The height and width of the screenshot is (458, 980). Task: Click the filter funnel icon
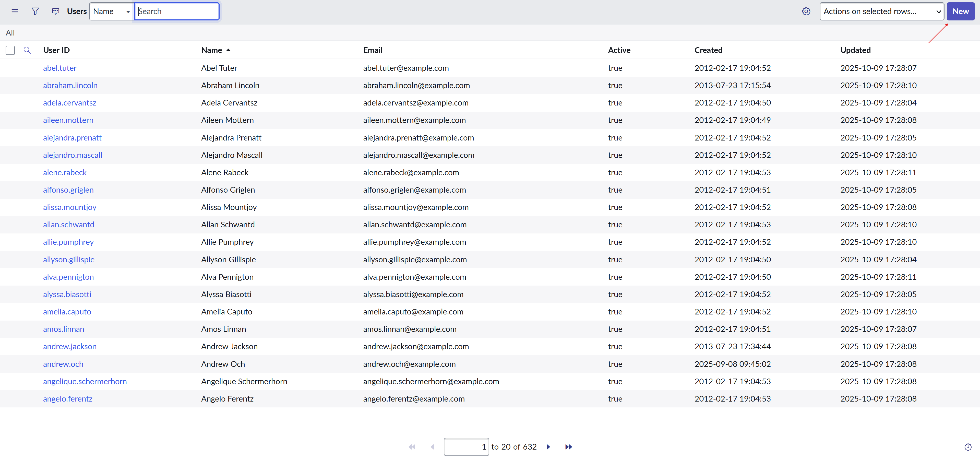(x=35, y=11)
